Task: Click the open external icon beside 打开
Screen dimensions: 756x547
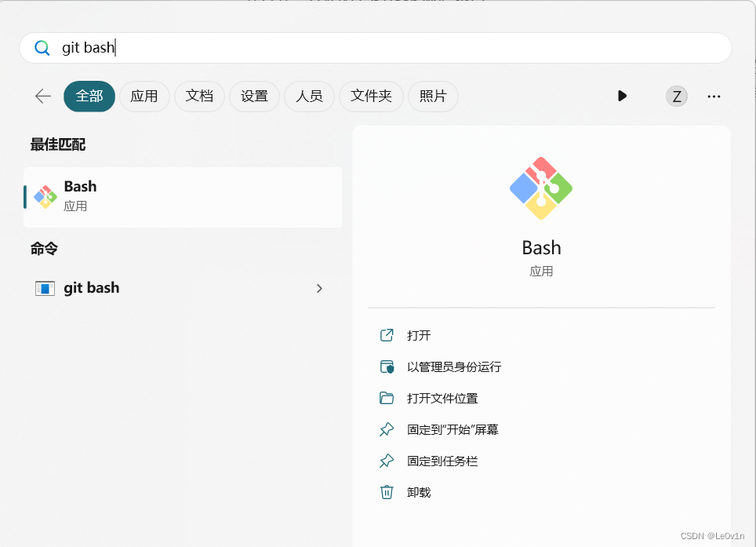Action: [387, 335]
